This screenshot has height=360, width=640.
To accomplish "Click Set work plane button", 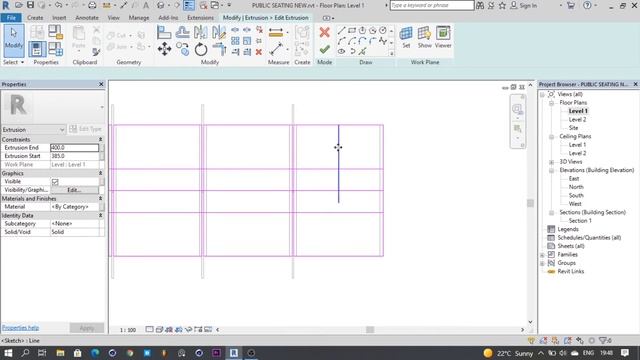I will [x=406, y=38].
